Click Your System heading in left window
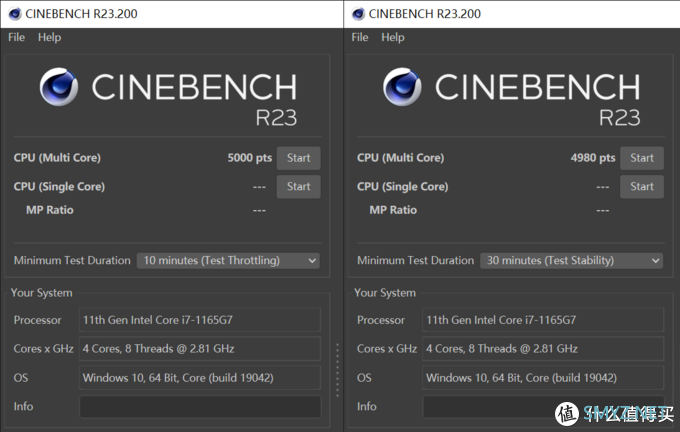The width and height of the screenshot is (680, 432). 42,293
